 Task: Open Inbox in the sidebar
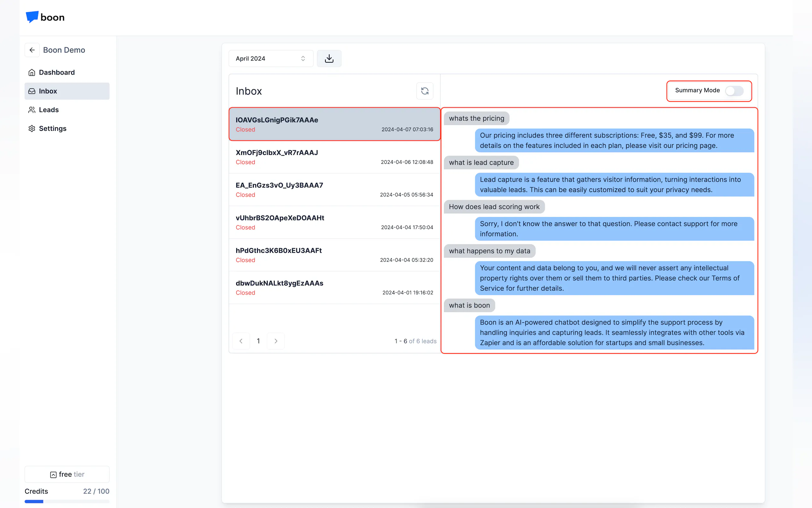pos(67,91)
